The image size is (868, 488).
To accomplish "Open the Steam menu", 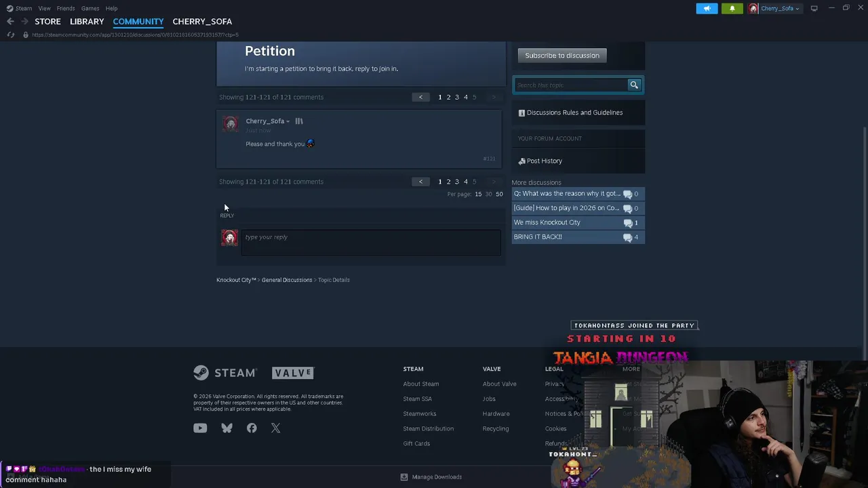I will 24,8.
